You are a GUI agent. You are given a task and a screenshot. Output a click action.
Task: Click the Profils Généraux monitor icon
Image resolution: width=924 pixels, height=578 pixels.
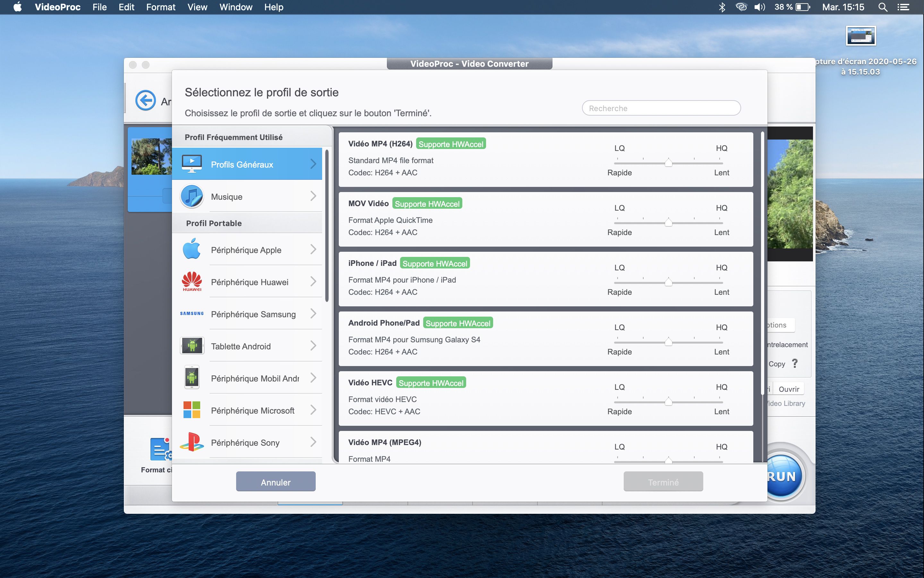[192, 164]
